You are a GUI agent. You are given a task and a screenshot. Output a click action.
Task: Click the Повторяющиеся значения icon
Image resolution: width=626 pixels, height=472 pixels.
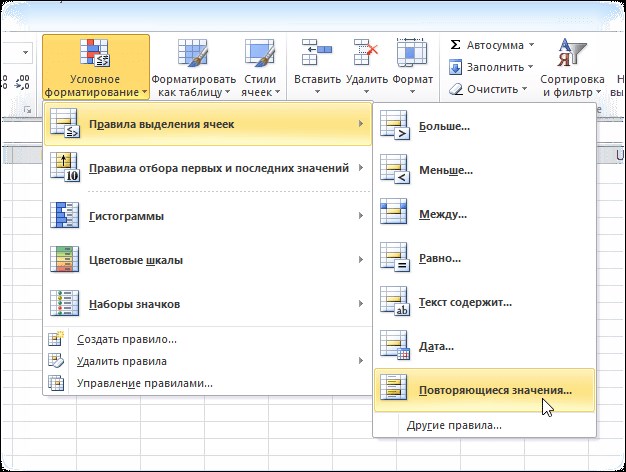coord(394,387)
